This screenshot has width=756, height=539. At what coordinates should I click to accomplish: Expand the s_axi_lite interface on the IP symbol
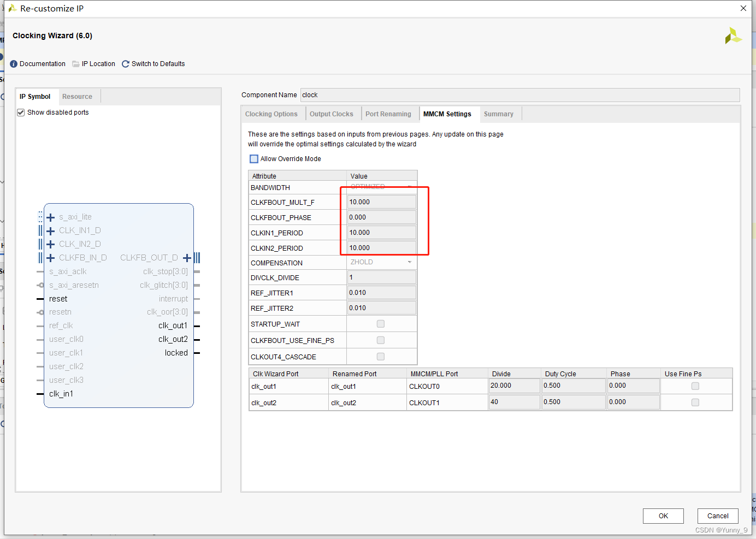pyautogui.click(x=50, y=216)
